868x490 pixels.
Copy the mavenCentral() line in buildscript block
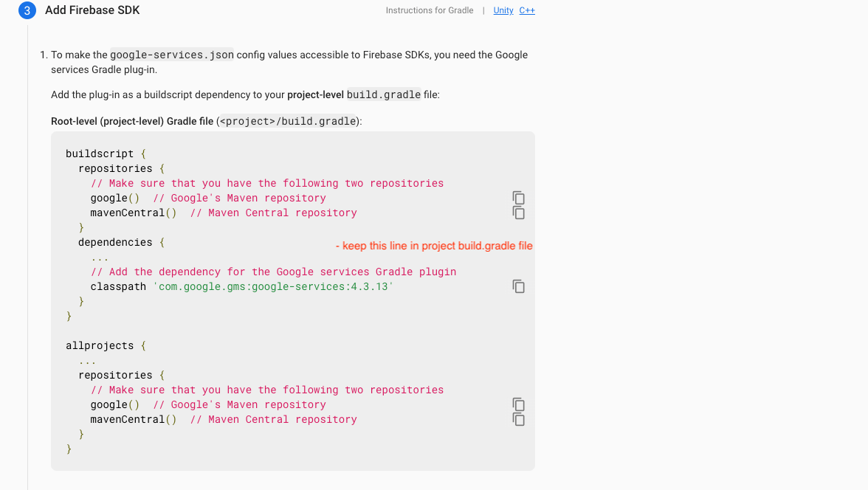coord(519,213)
